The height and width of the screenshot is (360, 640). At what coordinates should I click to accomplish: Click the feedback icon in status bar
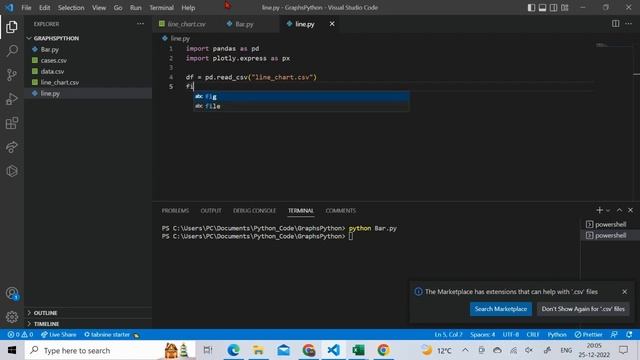(614, 334)
